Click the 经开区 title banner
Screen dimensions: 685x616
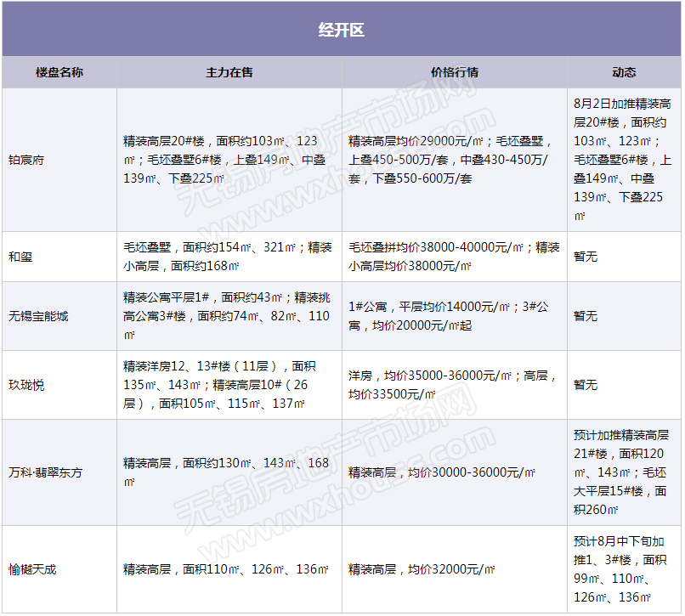pyautogui.click(x=341, y=30)
